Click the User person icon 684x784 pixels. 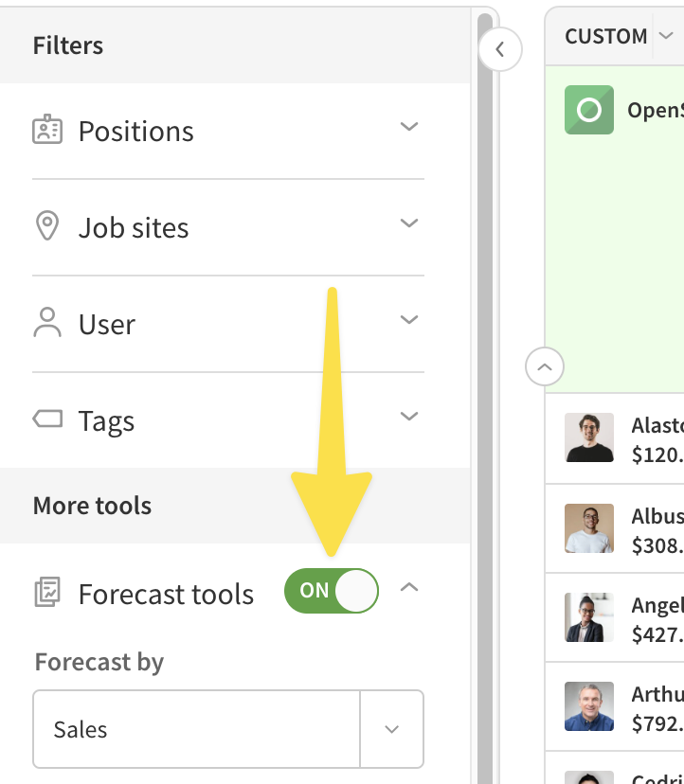pos(47,323)
